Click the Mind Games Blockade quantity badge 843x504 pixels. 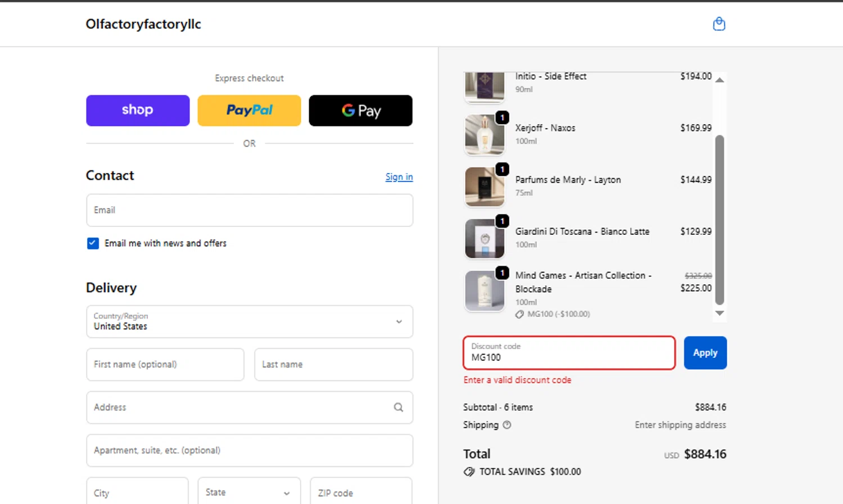coord(502,273)
